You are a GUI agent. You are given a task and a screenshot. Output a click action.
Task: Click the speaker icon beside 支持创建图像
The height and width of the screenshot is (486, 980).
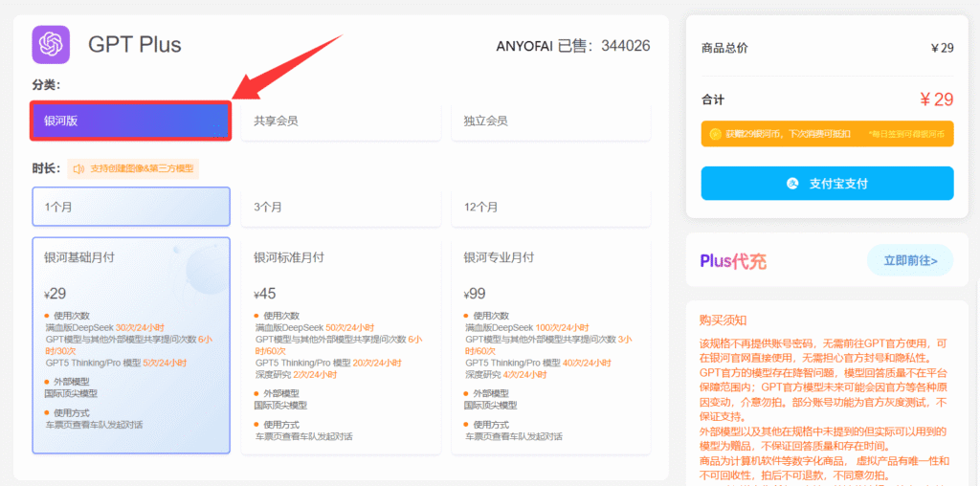78,168
